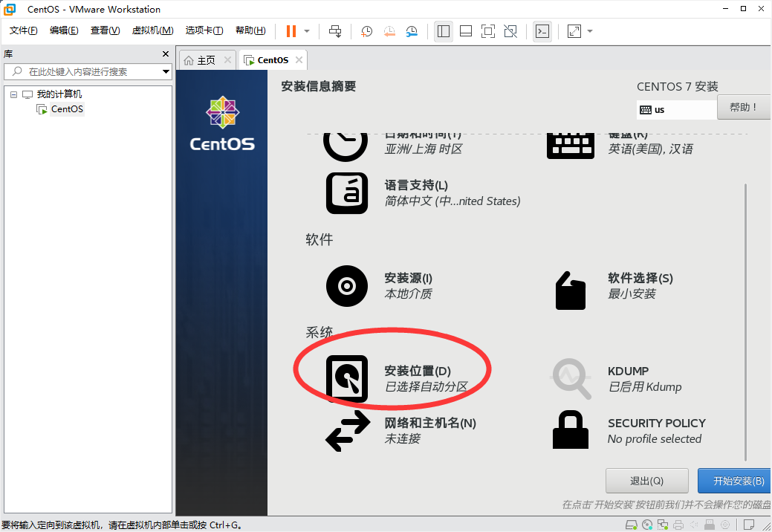
Task: Open 网络和主机名(N) network label
Action: point(429,424)
